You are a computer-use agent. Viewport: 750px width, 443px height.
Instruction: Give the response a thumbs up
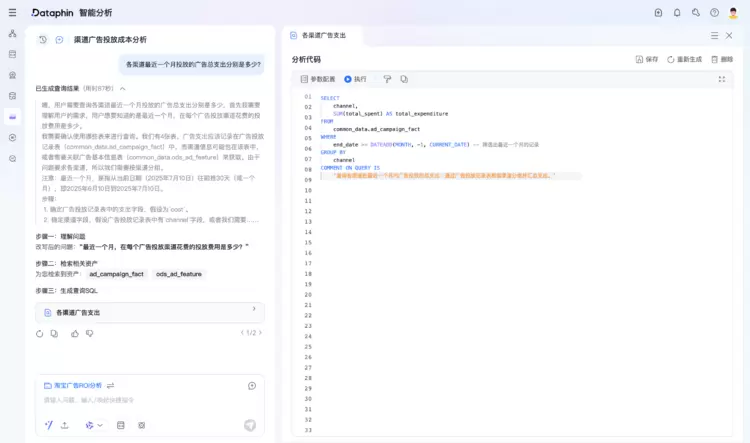pyautogui.click(x=73, y=333)
